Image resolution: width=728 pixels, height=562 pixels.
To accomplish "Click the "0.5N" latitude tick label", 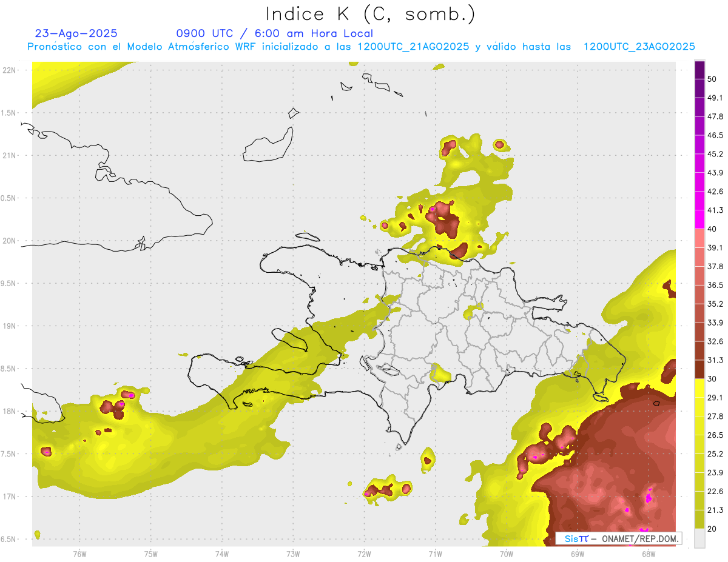I will click(x=8, y=198).
